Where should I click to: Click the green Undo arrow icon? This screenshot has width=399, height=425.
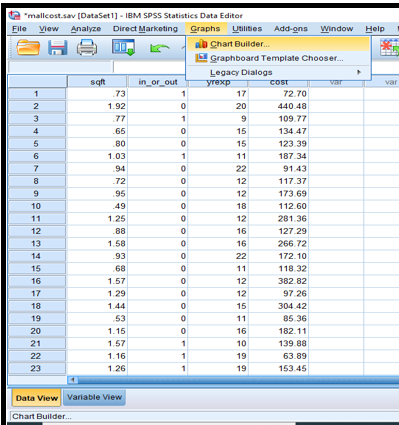coord(159,48)
